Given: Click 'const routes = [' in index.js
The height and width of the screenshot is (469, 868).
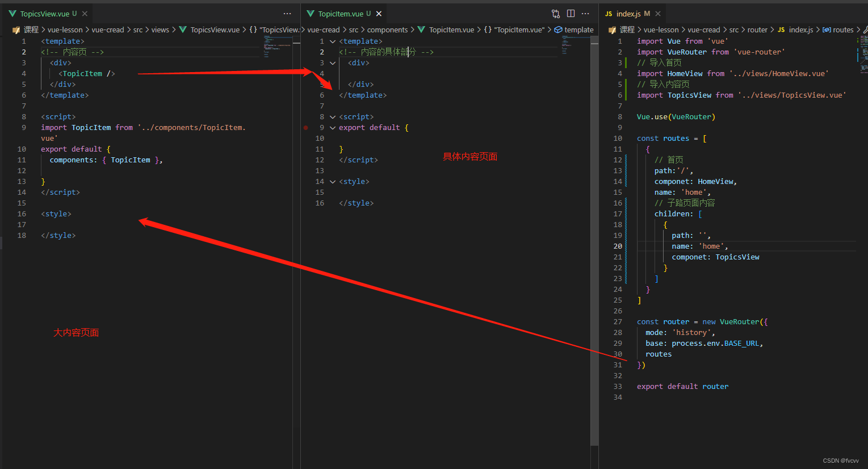Looking at the screenshot, I should click(x=672, y=139).
